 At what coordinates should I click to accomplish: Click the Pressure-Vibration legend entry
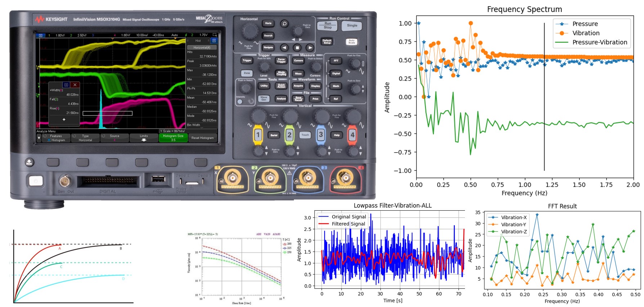pos(591,42)
